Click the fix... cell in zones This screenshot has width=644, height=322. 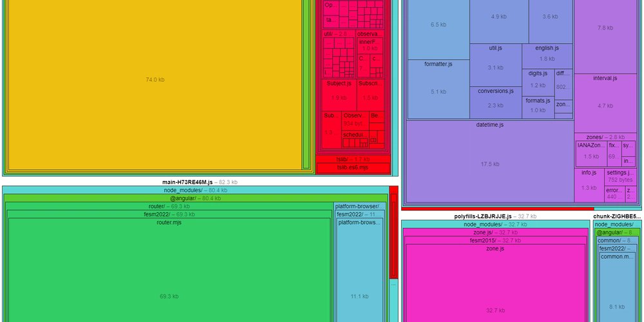coord(614,154)
